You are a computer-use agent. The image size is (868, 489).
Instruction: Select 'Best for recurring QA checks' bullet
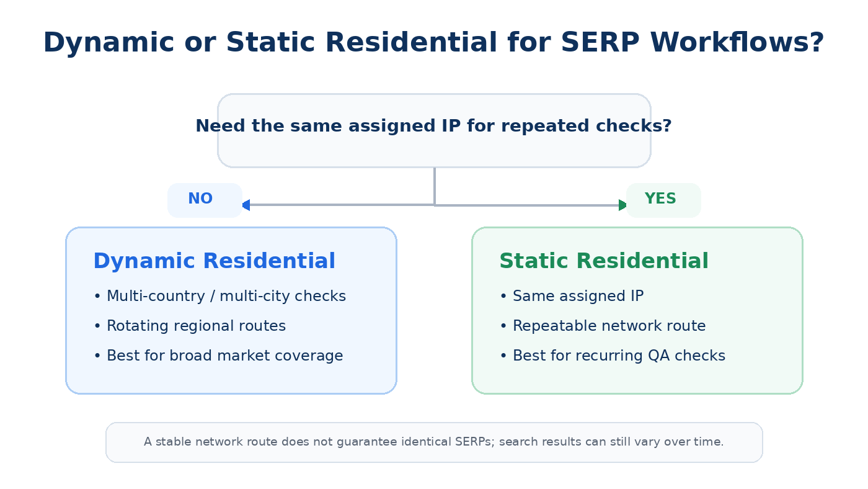[613, 356]
